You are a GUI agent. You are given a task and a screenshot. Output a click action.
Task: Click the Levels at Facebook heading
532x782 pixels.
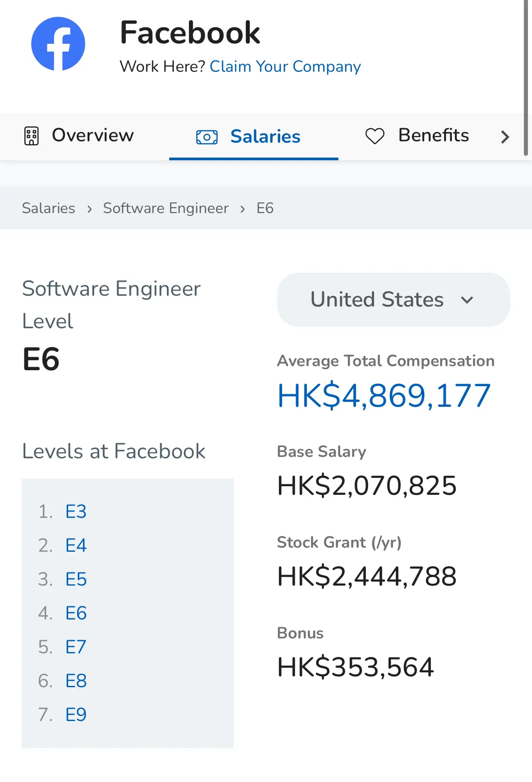point(114,451)
